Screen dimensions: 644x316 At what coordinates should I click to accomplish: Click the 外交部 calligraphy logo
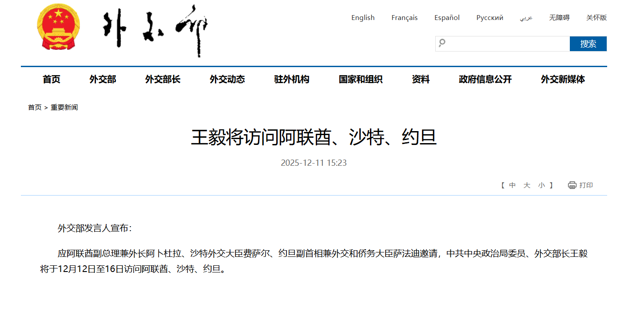(x=155, y=30)
